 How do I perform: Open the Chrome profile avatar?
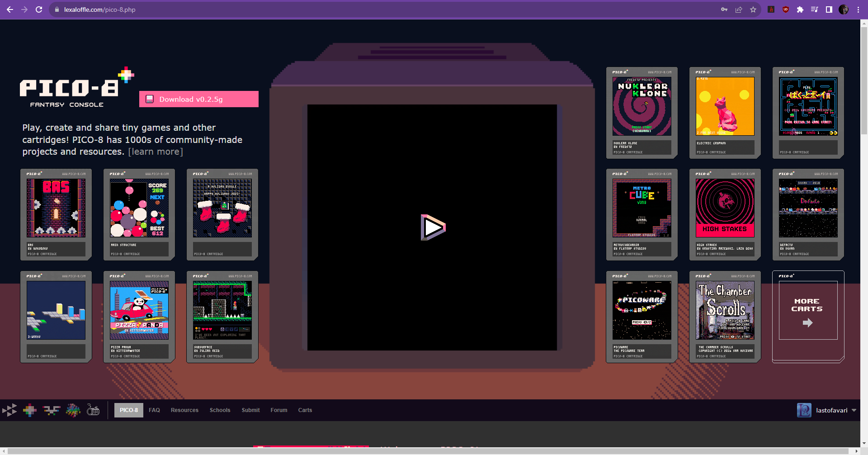pyautogui.click(x=844, y=9)
